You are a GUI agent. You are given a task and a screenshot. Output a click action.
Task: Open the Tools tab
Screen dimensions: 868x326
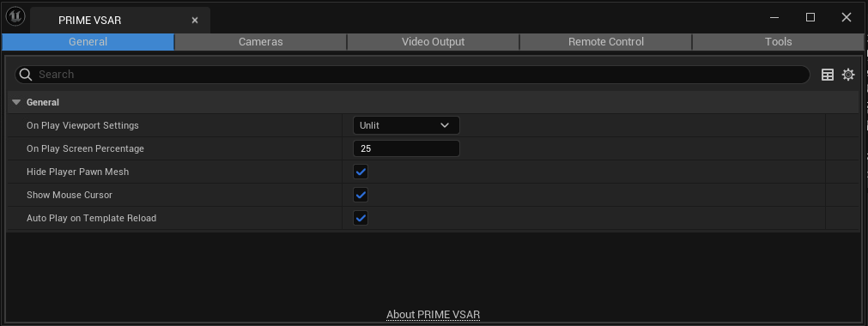tap(778, 42)
